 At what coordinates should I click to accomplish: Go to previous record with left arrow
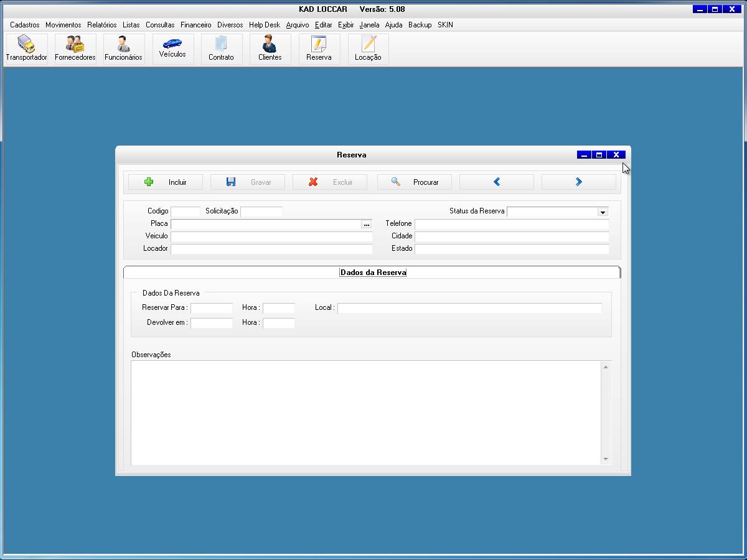[x=497, y=182]
